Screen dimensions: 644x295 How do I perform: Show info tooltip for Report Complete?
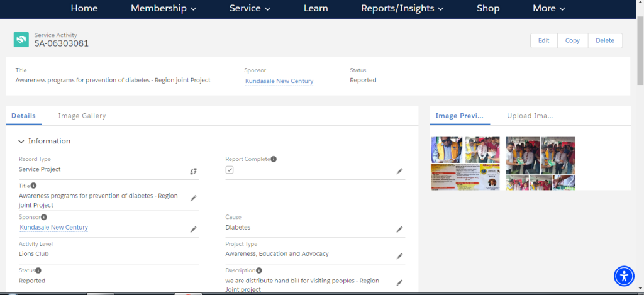coord(274,159)
